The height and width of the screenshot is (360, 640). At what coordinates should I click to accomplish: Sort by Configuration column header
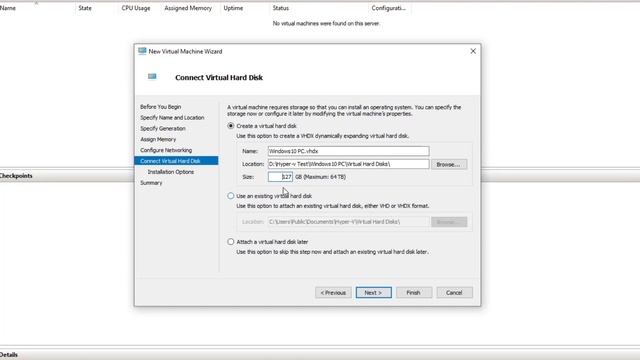(x=389, y=8)
